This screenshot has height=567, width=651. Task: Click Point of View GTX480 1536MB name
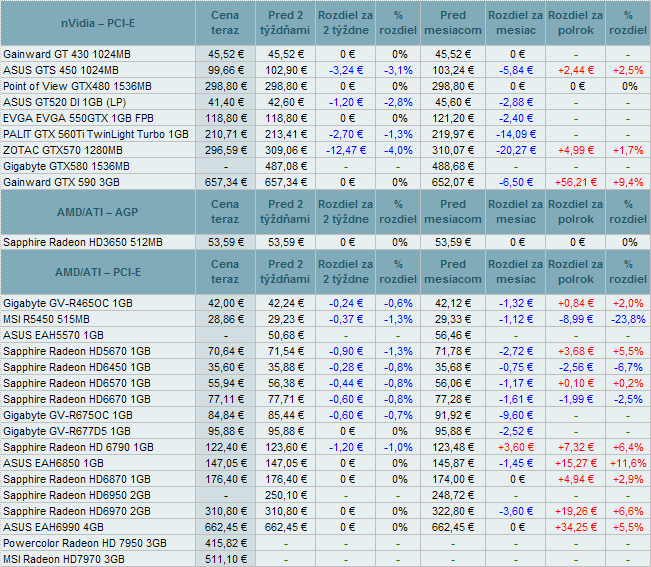coord(77,86)
